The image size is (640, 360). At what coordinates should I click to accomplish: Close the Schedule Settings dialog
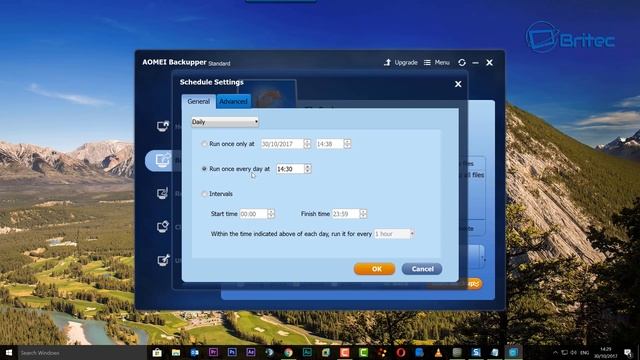[458, 84]
